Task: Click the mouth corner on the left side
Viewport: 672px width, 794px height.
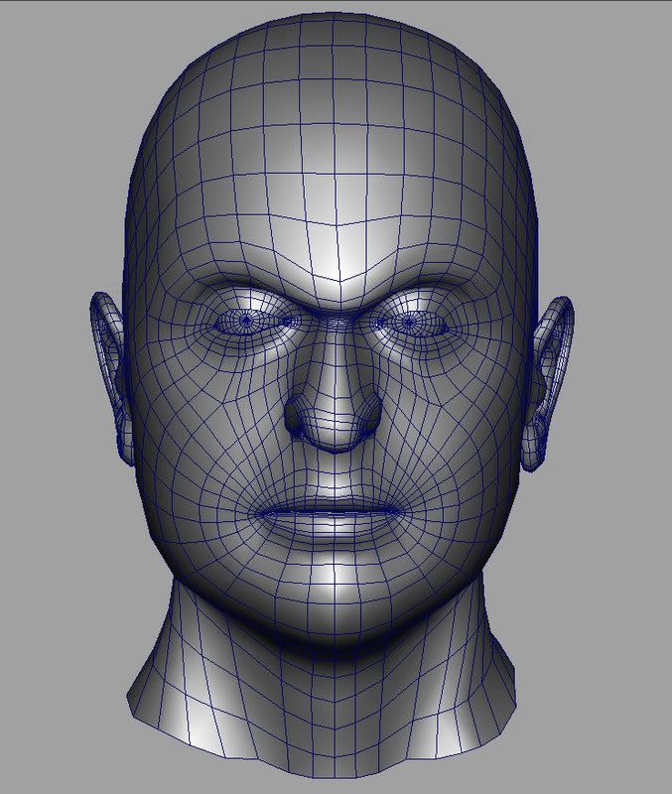Action: pyautogui.click(x=256, y=513)
